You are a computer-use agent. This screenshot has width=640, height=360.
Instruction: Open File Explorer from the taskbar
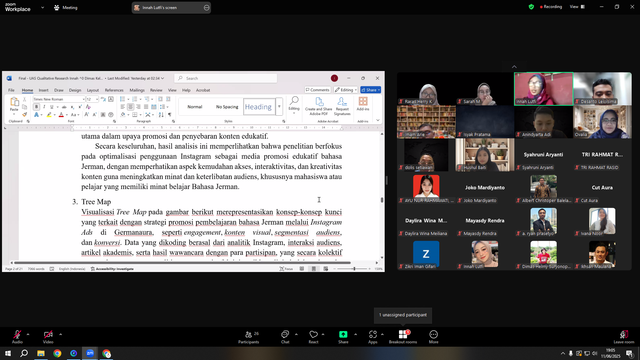[41, 353]
